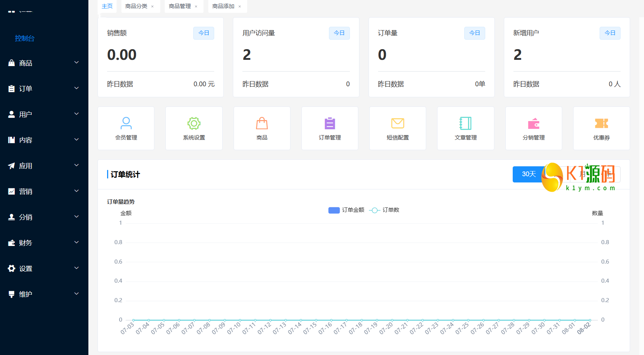644x355 pixels.
Task: Expand the 商品 menu chevron
Action: tap(77, 62)
